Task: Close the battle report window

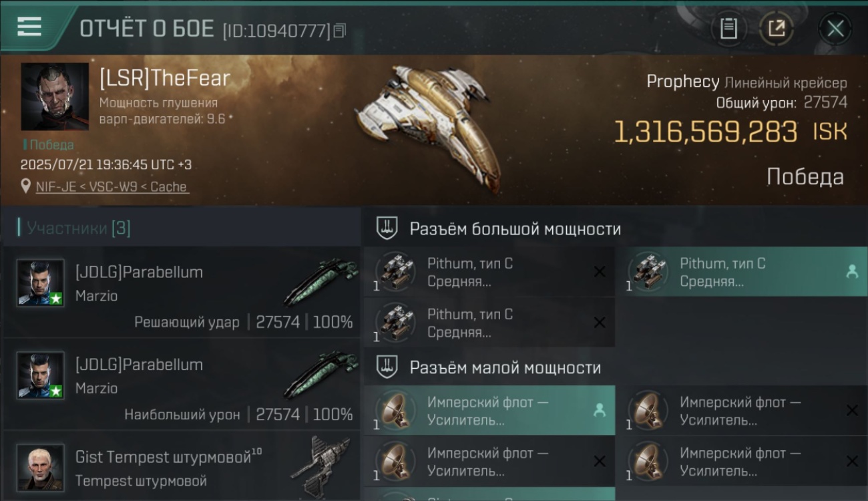Action: (835, 29)
